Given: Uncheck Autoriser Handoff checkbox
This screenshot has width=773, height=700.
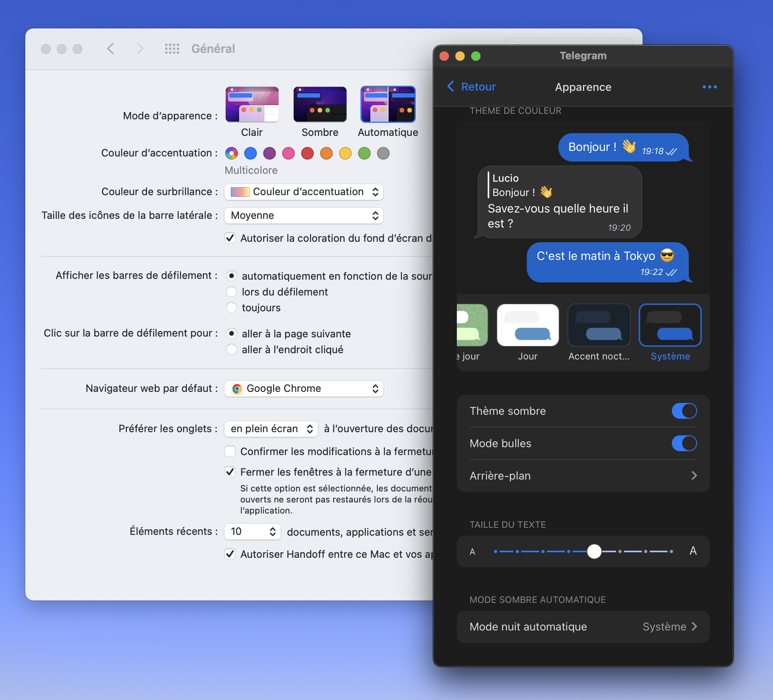Looking at the screenshot, I should click(230, 554).
